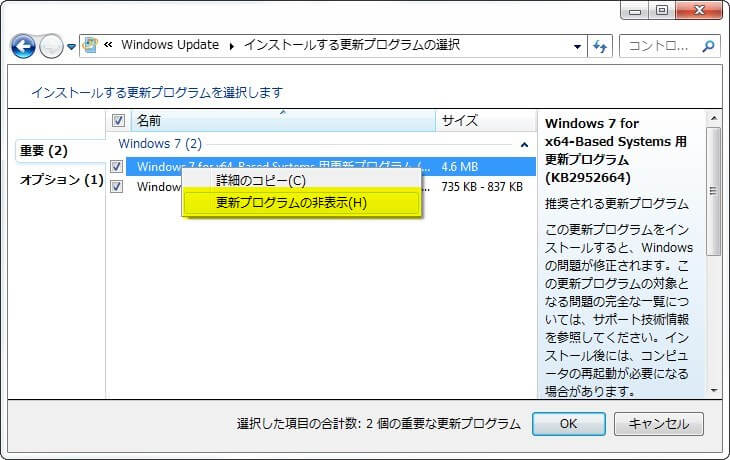Go back with the blue Back arrow
The width and height of the screenshot is (730, 460).
pos(23,46)
